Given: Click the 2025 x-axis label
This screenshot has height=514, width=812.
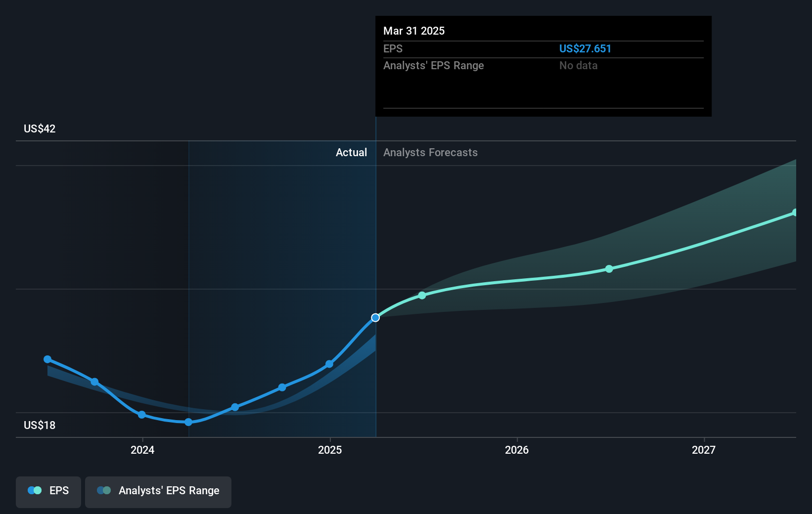Looking at the screenshot, I should click(x=330, y=450).
